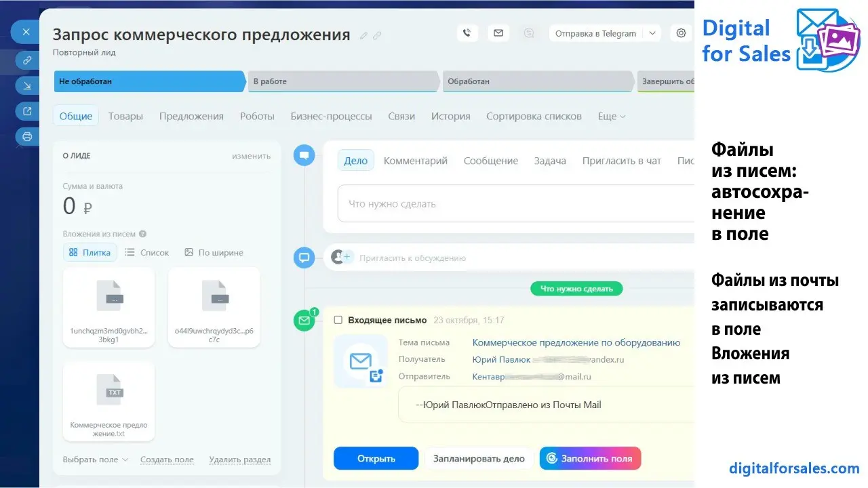
Task: Open the 'Роботы' tab
Action: tap(257, 116)
